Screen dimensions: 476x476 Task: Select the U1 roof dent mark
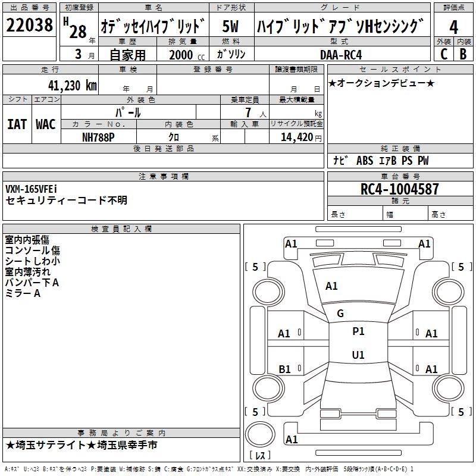[x=358, y=355]
